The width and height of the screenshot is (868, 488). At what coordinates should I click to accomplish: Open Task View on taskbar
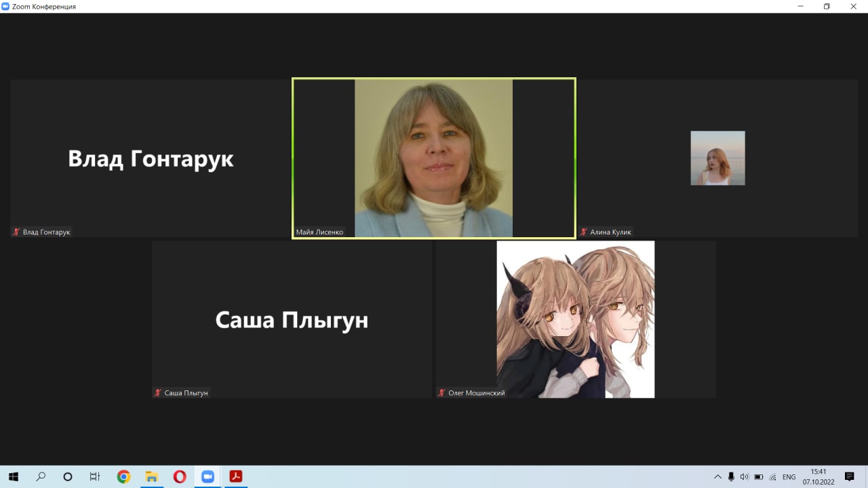(95, 476)
